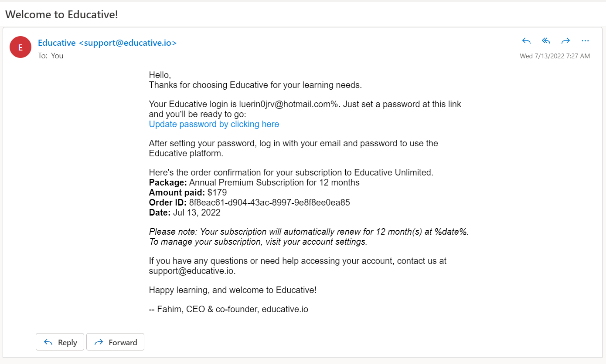Click the '$179' amount paid value

click(217, 192)
